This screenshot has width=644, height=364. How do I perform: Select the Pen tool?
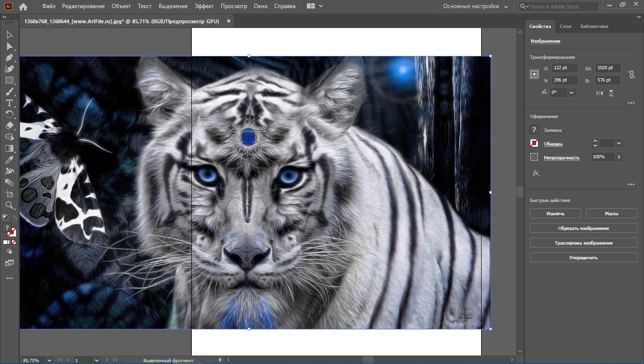(x=9, y=58)
